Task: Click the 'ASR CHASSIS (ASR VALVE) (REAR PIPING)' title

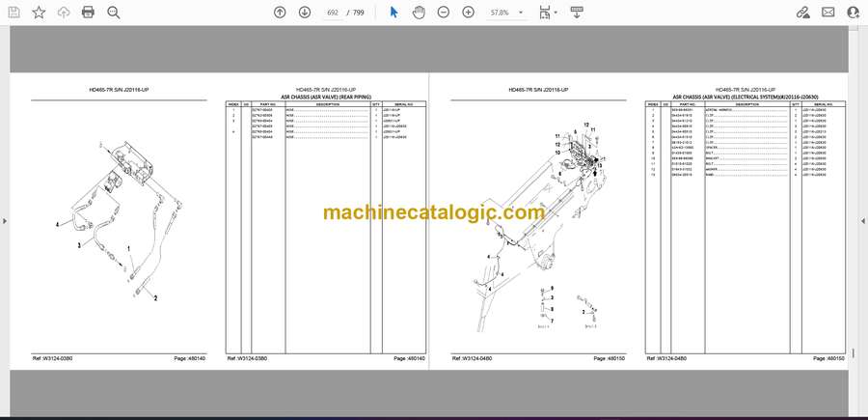Action: 326,97
